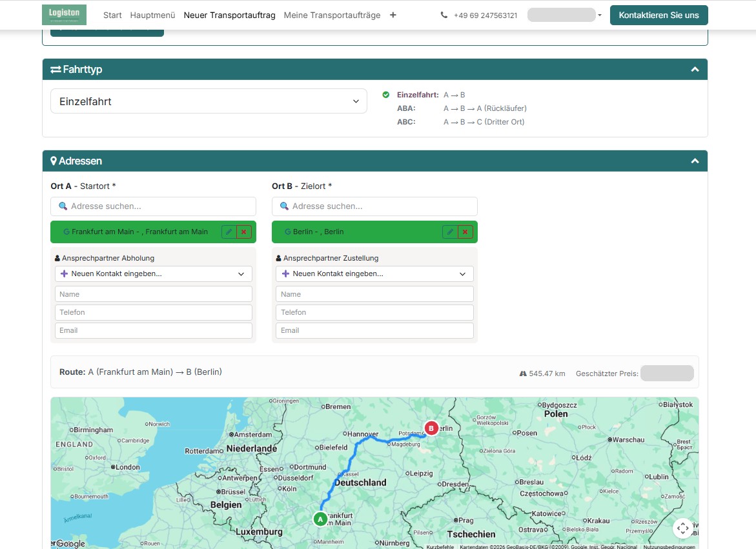Image resolution: width=756 pixels, height=549 pixels.
Task: Click the magnifier icon in Ort A search
Action: coord(63,206)
